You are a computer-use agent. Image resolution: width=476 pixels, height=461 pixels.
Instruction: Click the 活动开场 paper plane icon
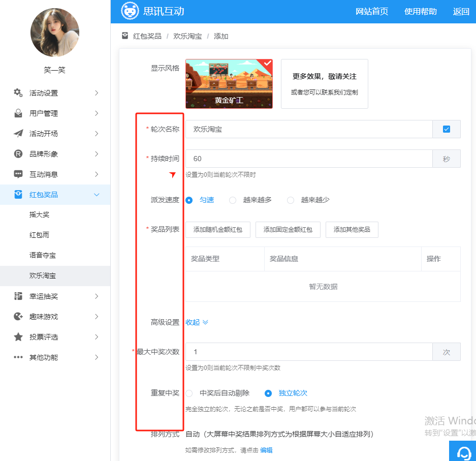[18, 134]
